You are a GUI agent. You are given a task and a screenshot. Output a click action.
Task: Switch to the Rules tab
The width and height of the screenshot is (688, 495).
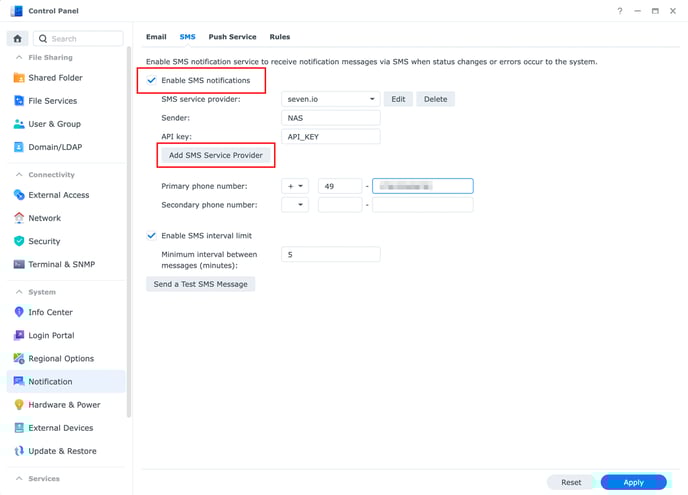point(280,37)
